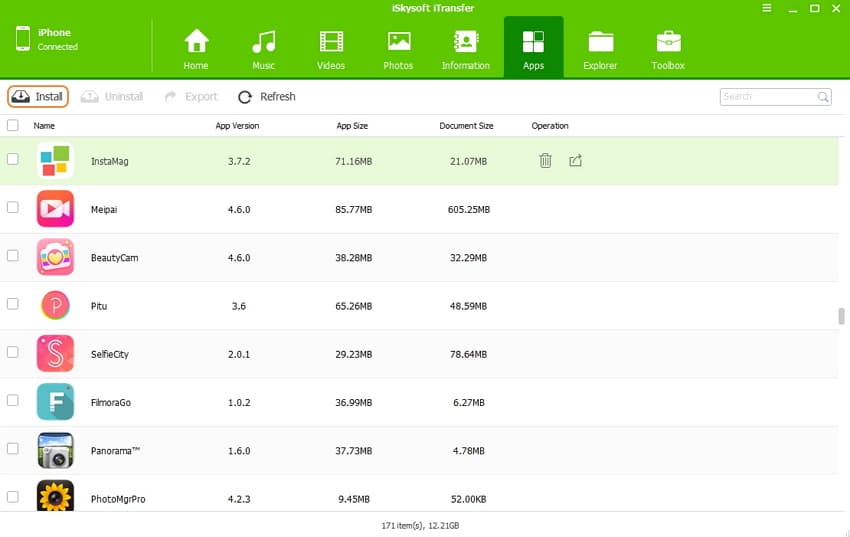Refresh the apps list
850x537 pixels.
[267, 96]
